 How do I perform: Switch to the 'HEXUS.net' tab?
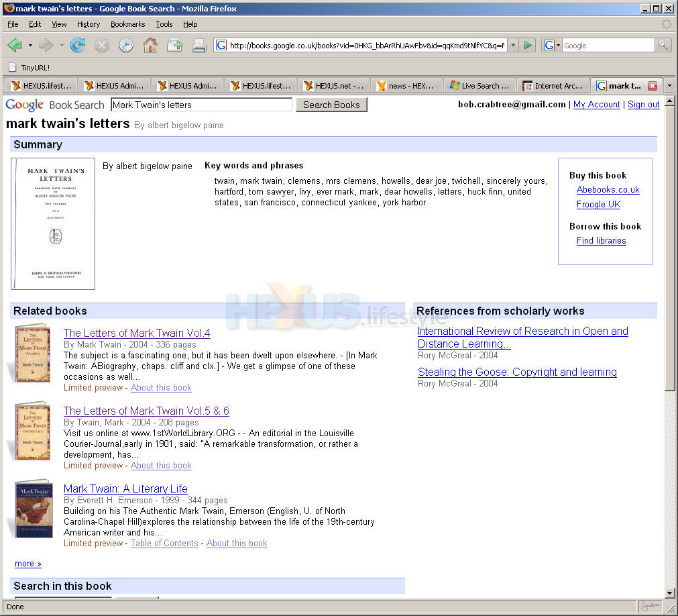[x=333, y=86]
